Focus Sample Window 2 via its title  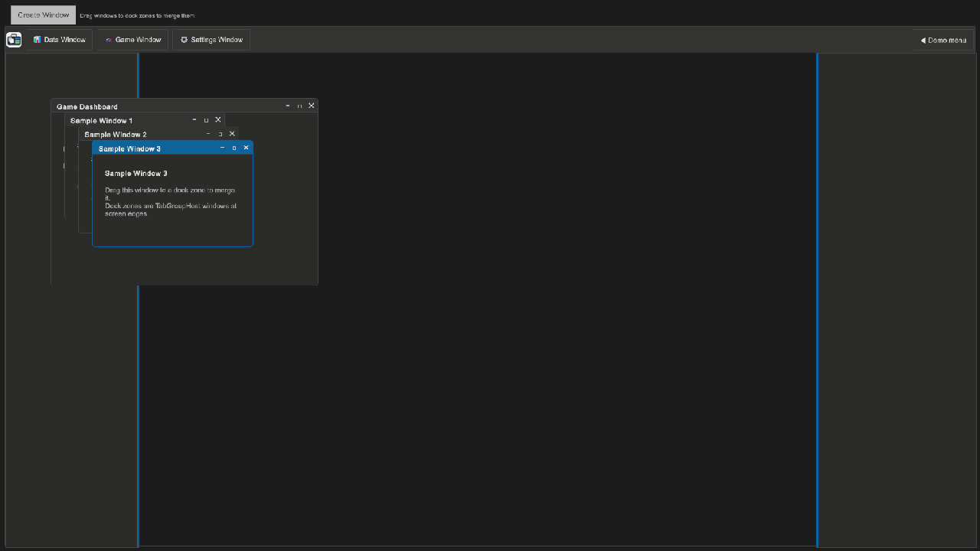[116, 135]
